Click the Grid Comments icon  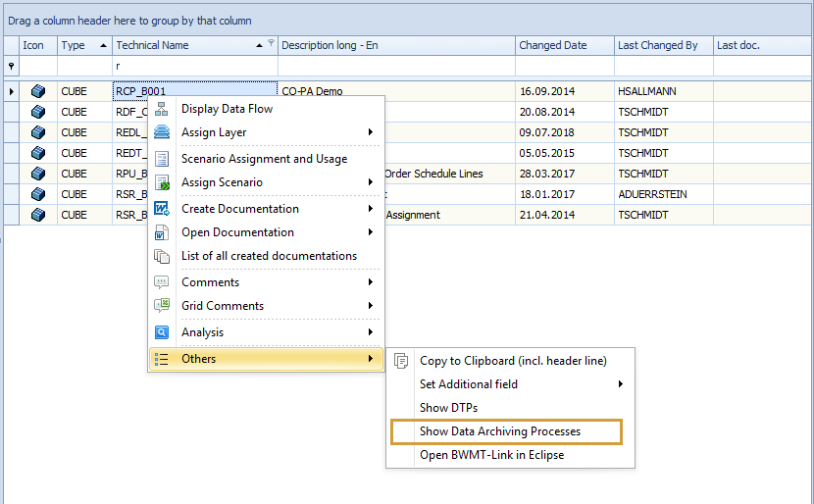163,306
